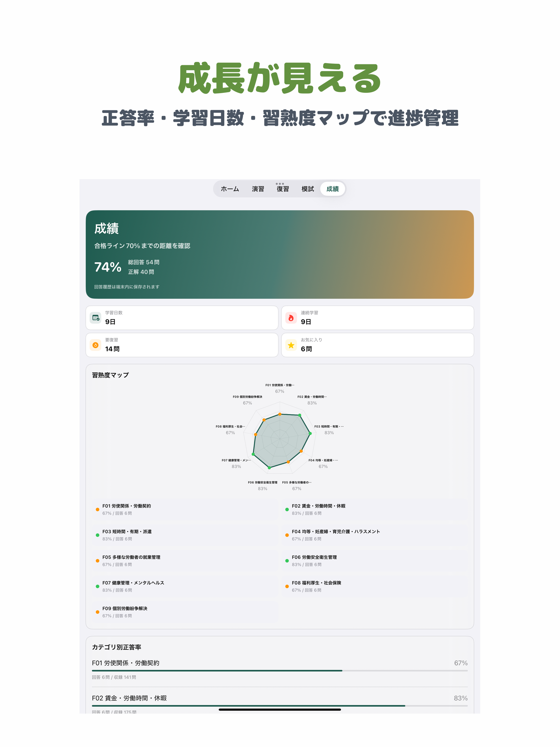Viewport: 560px width, 747px height.
Task: Click the F05 多様な労働者 radar chart label
Action: click(297, 482)
